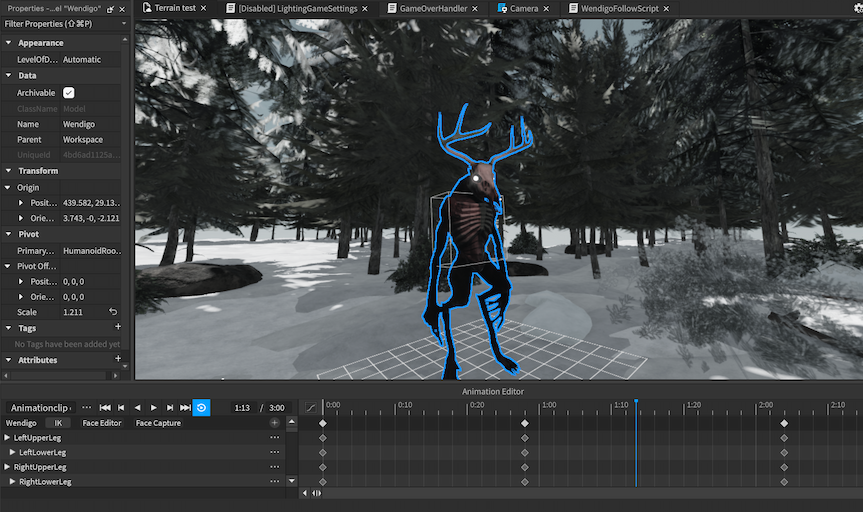Go to the next keyframe

pos(170,408)
